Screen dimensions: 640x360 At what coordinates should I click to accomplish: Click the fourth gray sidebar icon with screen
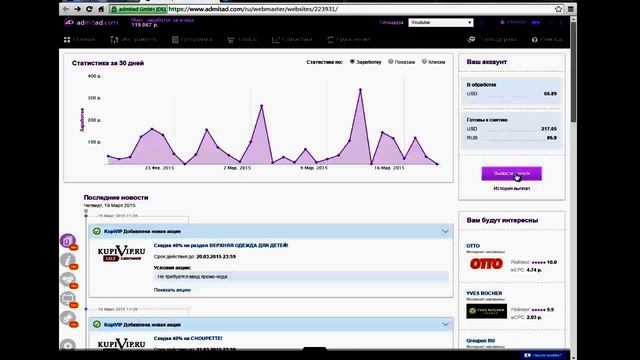point(68,298)
